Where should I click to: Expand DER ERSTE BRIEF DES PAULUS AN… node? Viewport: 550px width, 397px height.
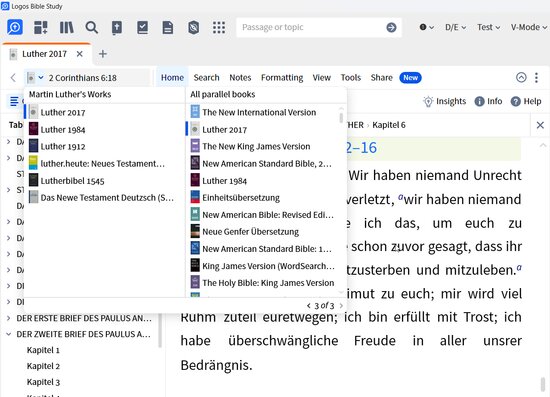click(8, 318)
